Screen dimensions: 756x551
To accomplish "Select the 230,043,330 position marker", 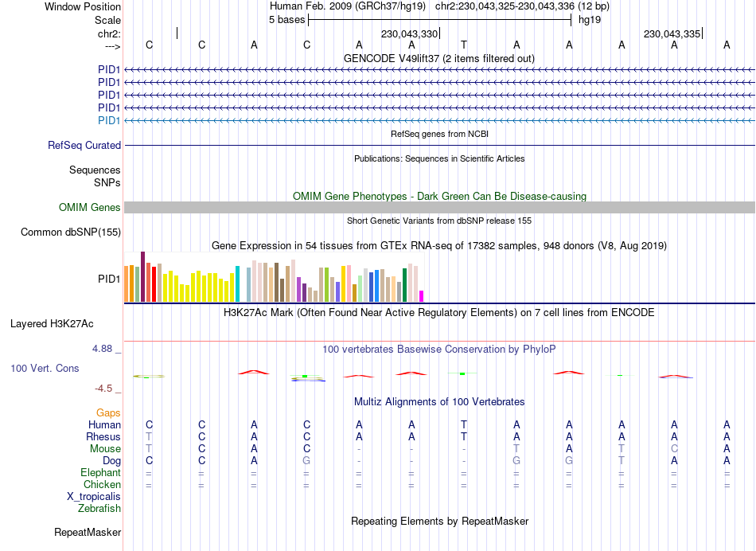I will coord(409,33).
